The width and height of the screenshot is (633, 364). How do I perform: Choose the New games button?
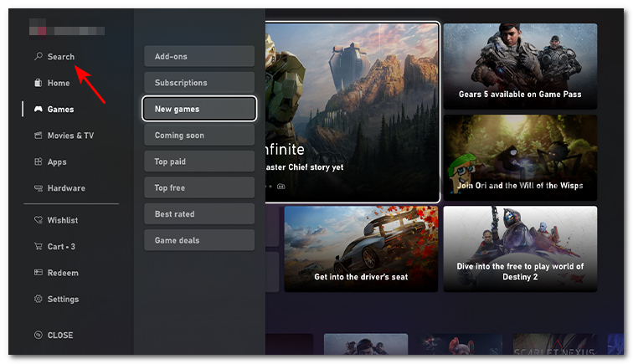click(199, 109)
